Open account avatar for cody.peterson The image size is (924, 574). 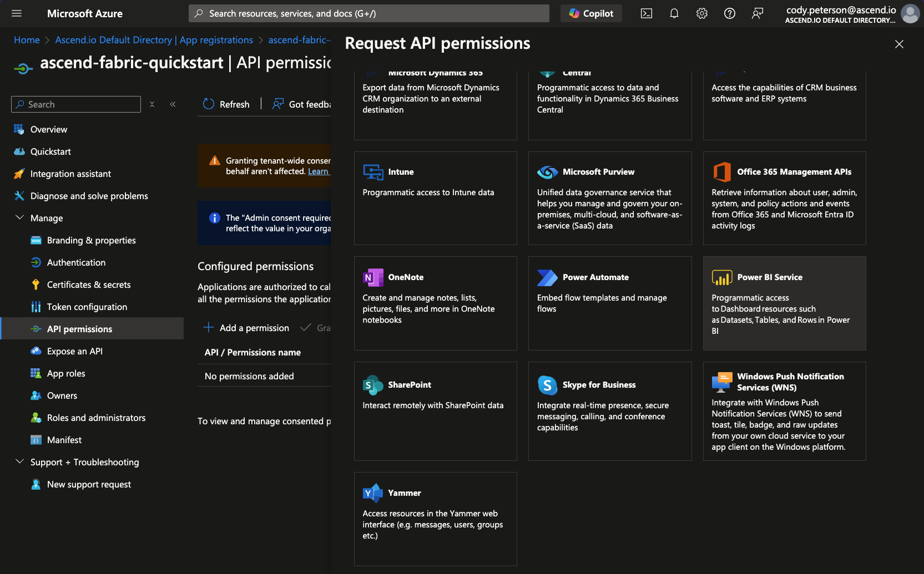[x=910, y=13]
